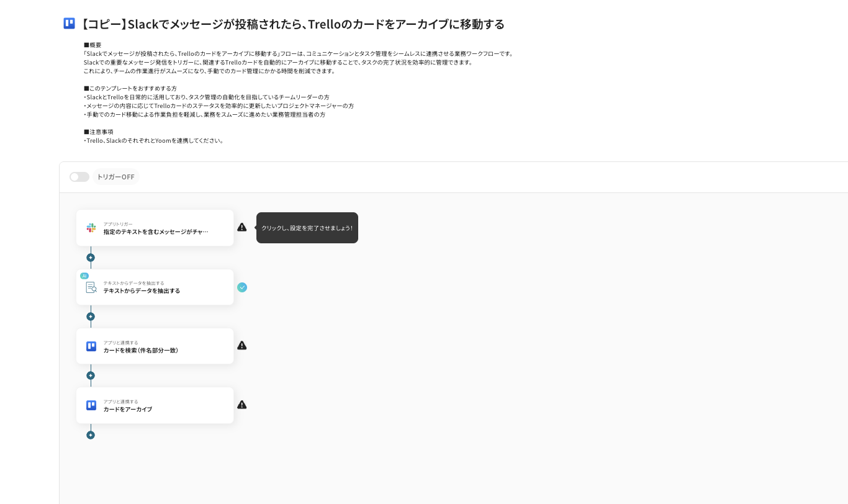Open the カードを検索(件名部分一致) step card
848x504 pixels.
(155, 346)
